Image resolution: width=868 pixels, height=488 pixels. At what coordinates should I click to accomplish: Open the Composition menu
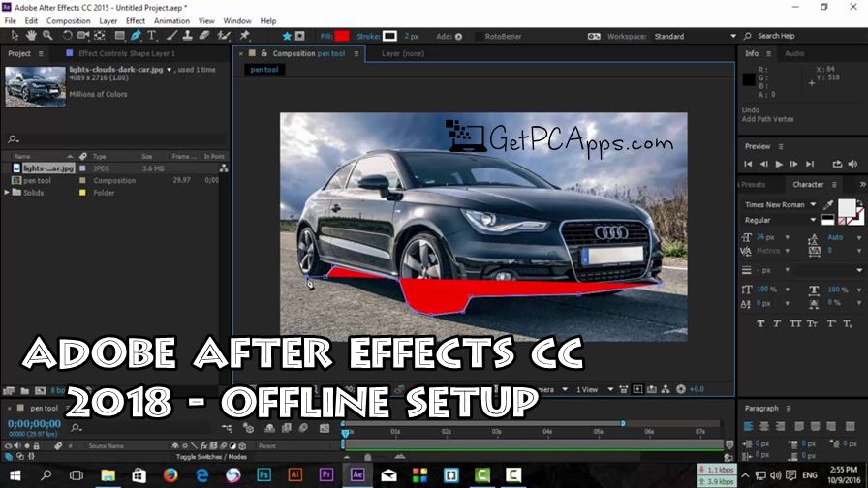68,21
